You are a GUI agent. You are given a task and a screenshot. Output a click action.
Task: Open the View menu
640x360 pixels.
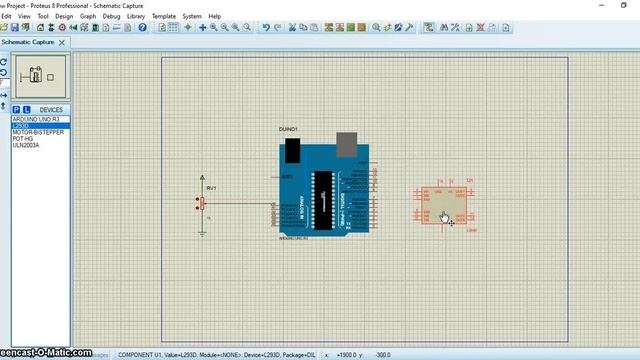[24, 16]
